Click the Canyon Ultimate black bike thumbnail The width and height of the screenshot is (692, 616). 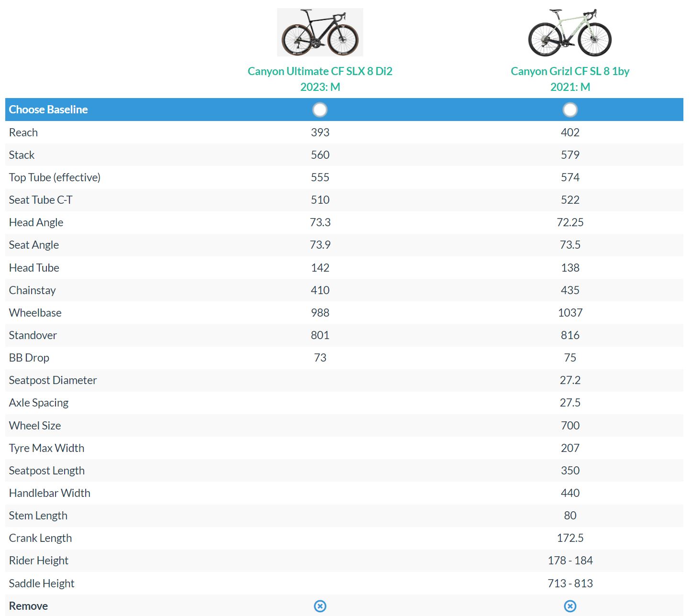point(320,32)
